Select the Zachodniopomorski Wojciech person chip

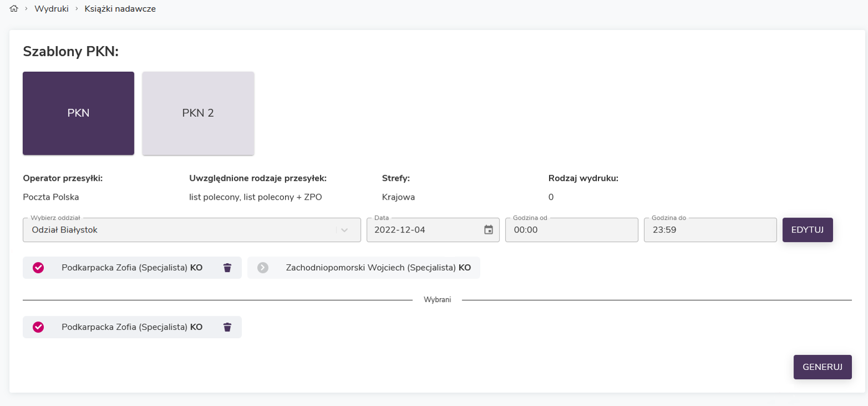click(x=378, y=268)
